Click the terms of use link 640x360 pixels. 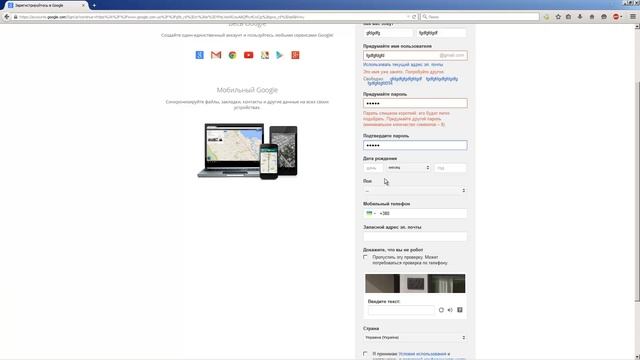click(422, 354)
